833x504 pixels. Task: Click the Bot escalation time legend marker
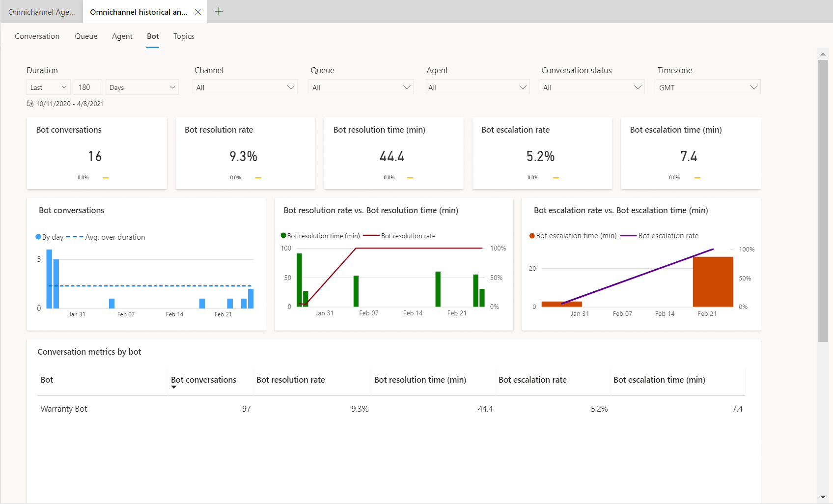532,236
